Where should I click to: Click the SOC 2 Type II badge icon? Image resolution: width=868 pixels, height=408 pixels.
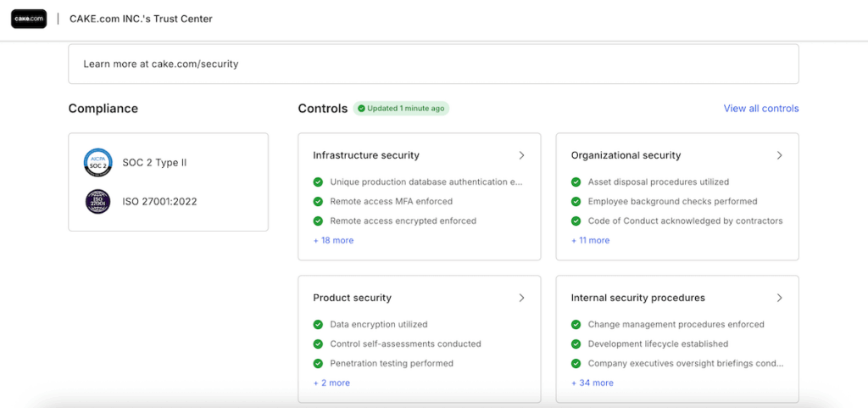97,162
